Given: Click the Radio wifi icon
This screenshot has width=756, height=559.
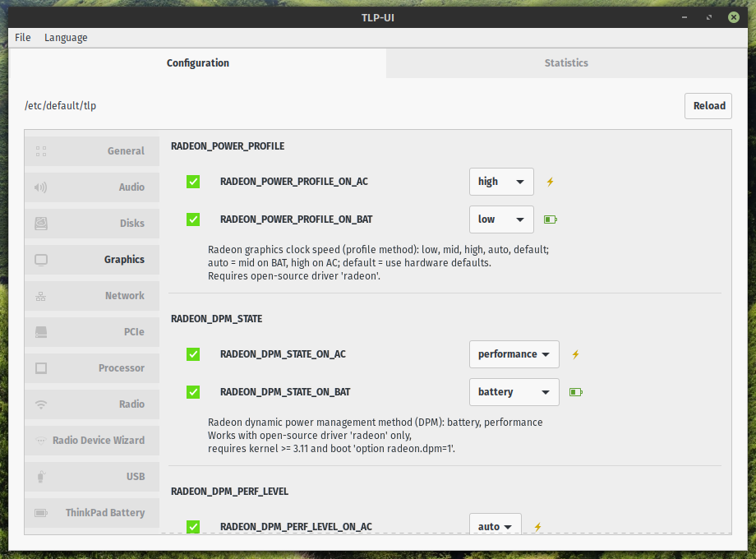Looking at the screenshot, I should coord(41,404).
